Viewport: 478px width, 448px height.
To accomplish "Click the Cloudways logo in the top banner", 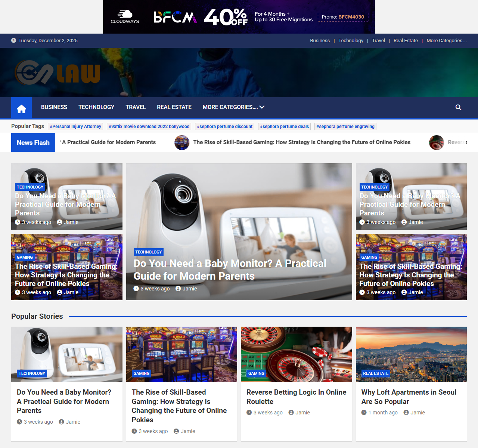I will [x=125, y=17].
